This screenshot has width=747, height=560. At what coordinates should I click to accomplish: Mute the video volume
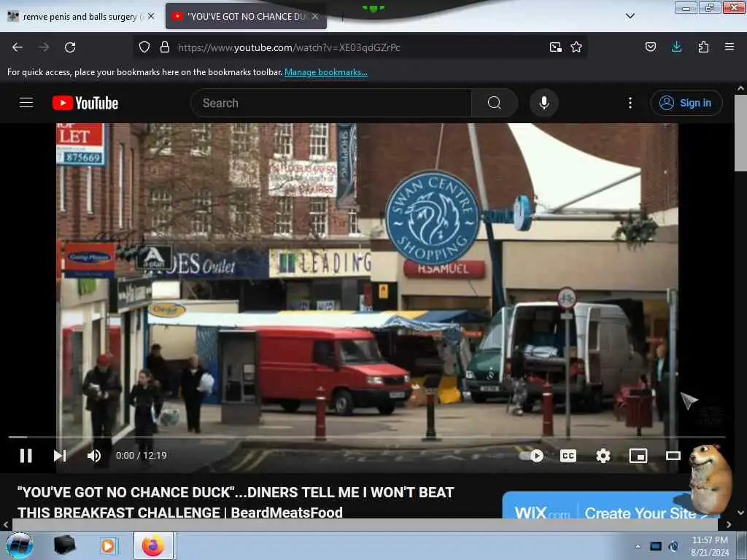(x=94, y=456)
